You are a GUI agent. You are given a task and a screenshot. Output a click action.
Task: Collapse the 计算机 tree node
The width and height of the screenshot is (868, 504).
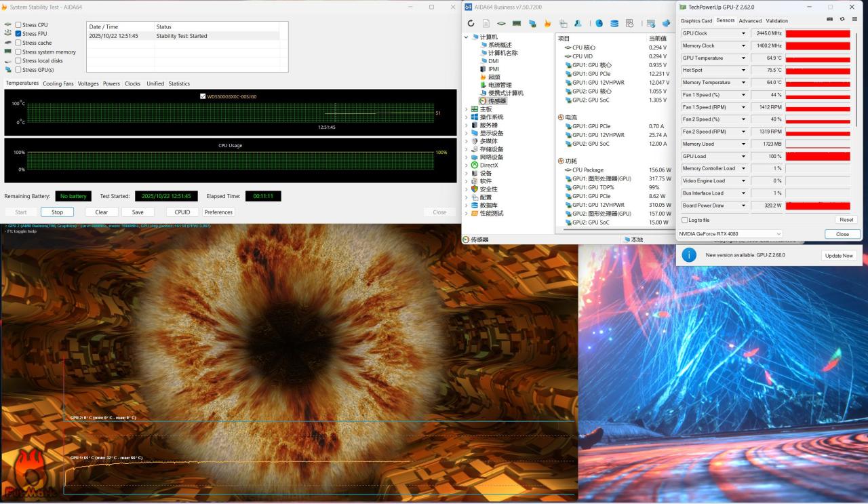467,37
